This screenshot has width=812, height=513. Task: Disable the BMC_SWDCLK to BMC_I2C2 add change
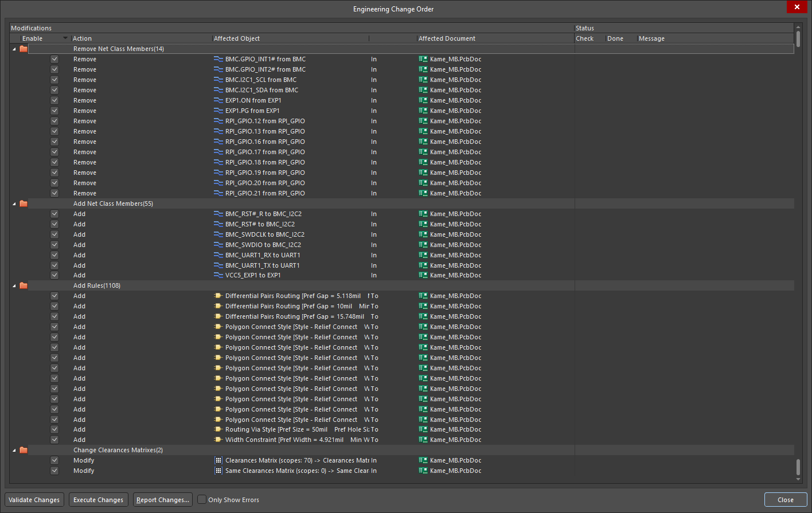click(x=54, y=234)
